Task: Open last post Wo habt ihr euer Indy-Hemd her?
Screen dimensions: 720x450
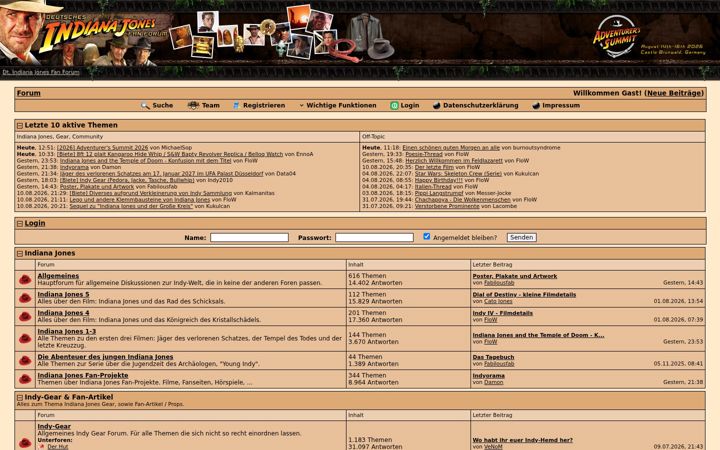Action: 523,440
